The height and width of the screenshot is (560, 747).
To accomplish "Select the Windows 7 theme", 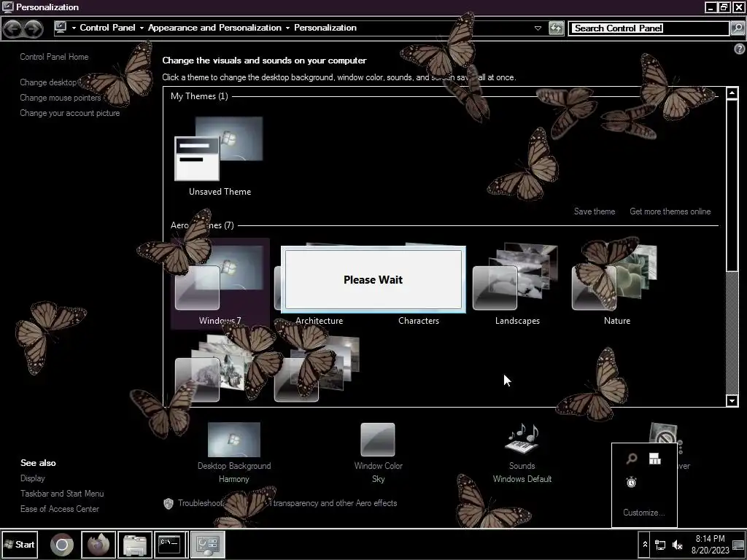I will pos(220,285).
